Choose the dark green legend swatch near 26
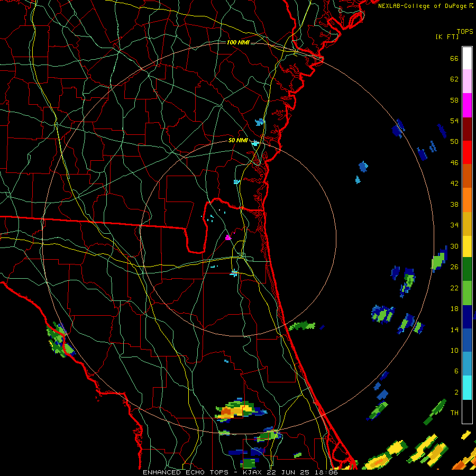The height and width of the screenshot is (476, 476). tap(467, 269)
